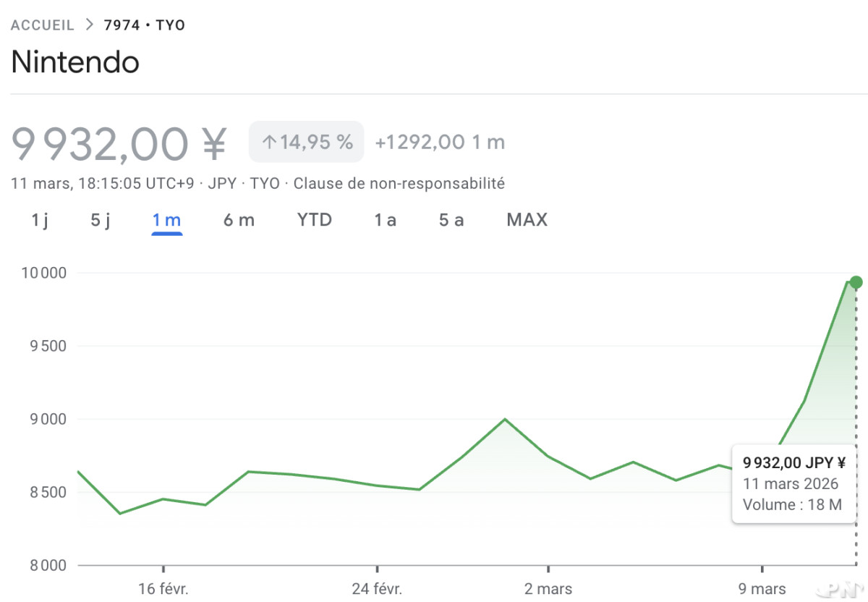The image size is (868, 602).
Task: Click the 16 févr. date axis label
Action: [163, 589]
